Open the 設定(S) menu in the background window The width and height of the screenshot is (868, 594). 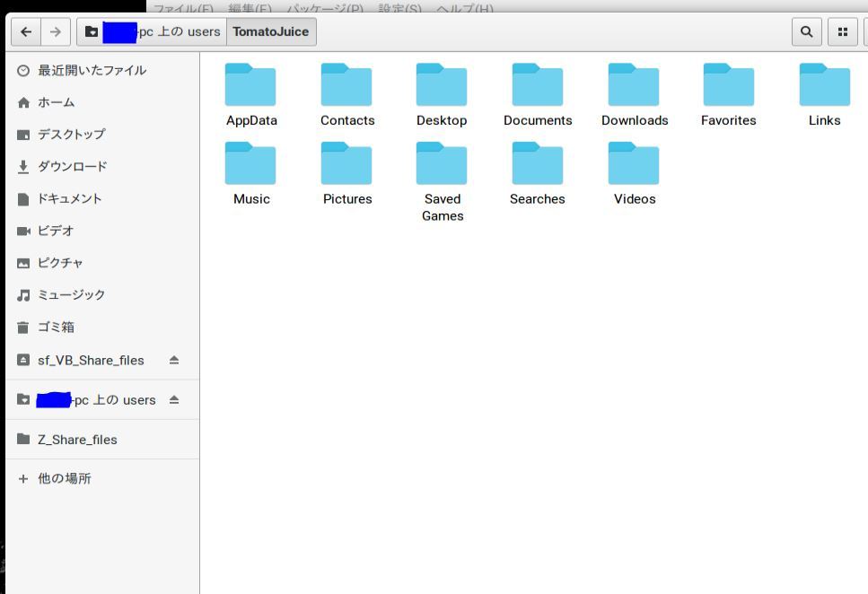399,9
